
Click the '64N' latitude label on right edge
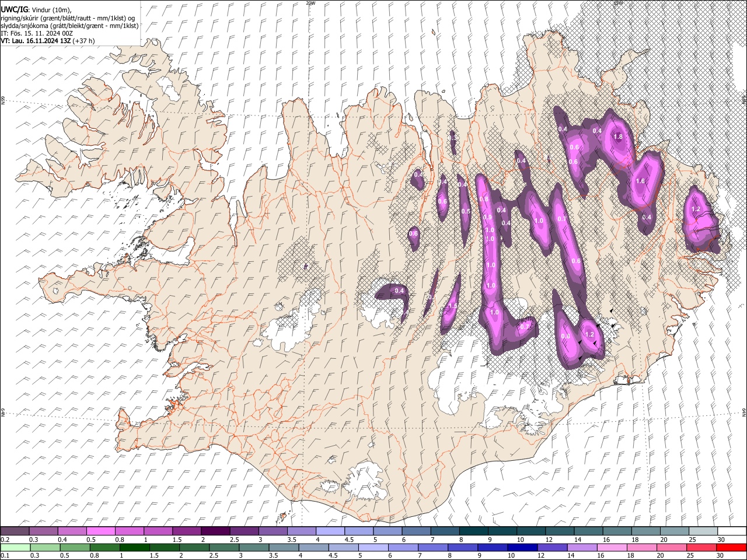[x=744, y=412]
